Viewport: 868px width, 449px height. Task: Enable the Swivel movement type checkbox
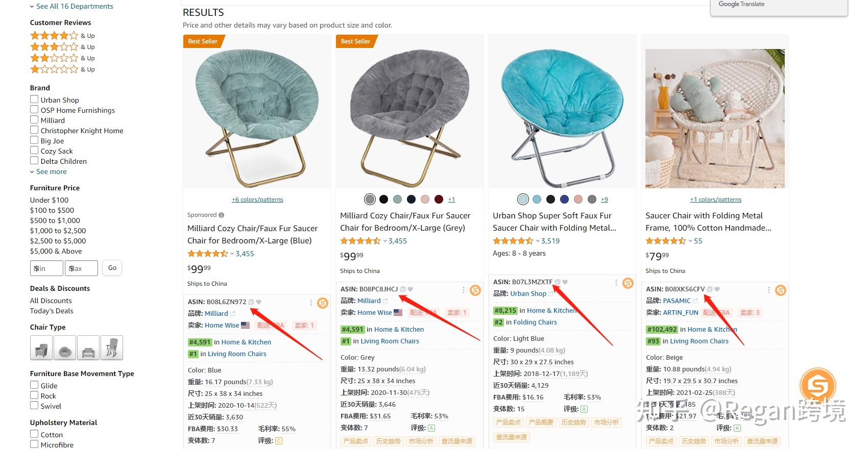coord(34,406)
